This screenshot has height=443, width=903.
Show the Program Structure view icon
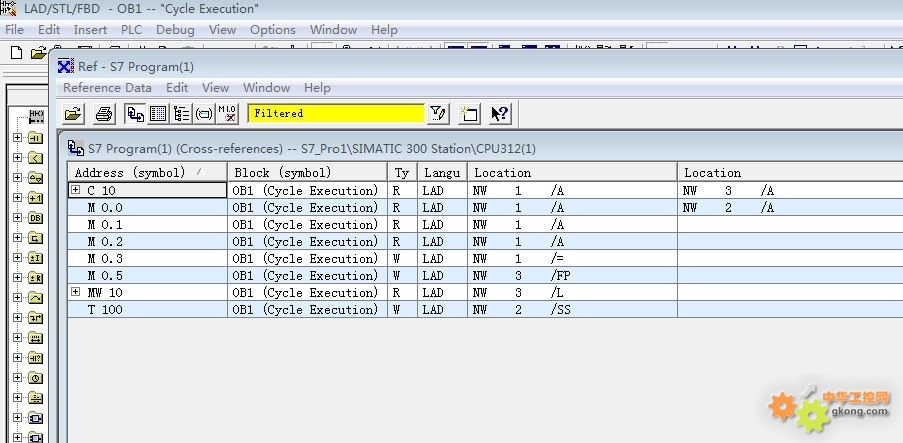click(181, 114)
